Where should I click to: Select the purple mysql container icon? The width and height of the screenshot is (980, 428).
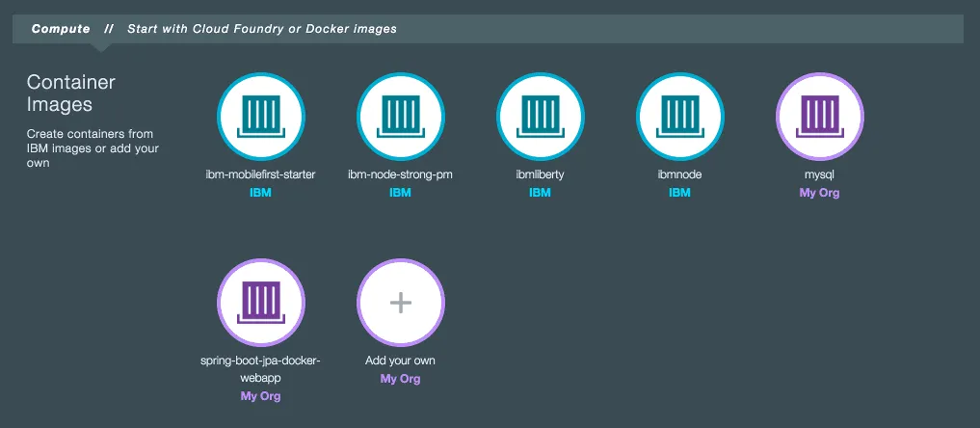tap(819, 116)
